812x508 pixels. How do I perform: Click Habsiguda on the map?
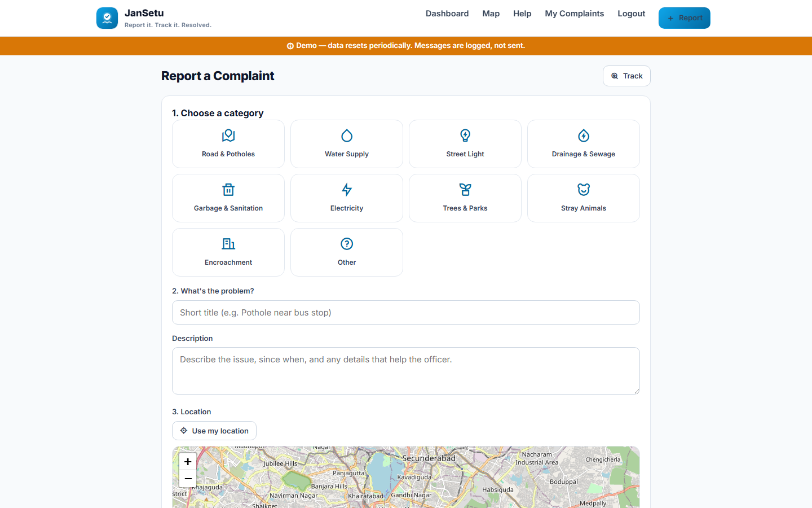click(x=498, y=489)
